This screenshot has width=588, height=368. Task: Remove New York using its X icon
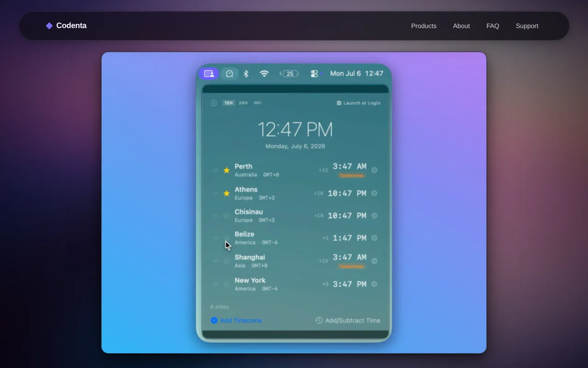tap(374, 284)
